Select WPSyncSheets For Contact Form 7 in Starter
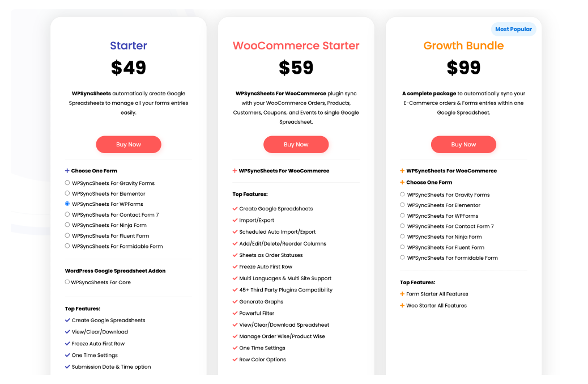588x384 pixels. [67, 214]
